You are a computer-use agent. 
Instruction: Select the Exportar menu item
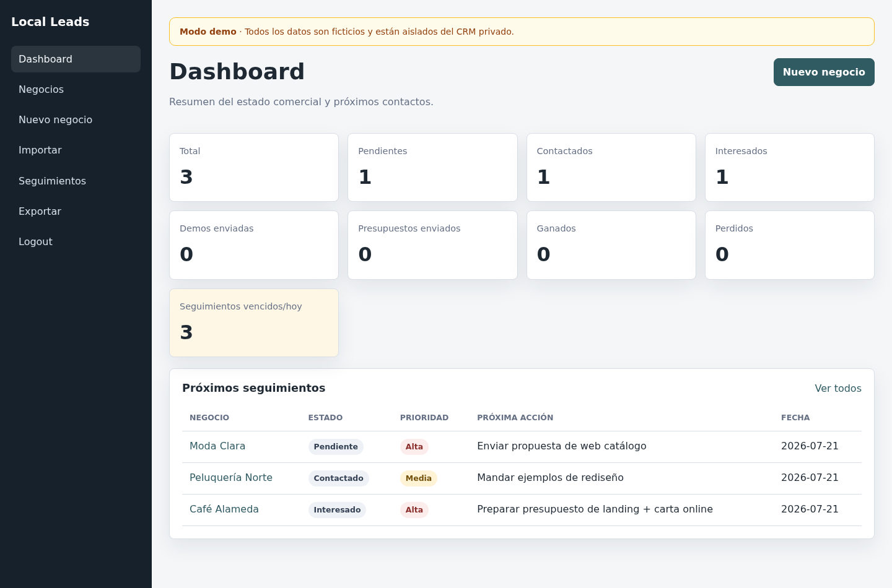(x=76, y=211)
